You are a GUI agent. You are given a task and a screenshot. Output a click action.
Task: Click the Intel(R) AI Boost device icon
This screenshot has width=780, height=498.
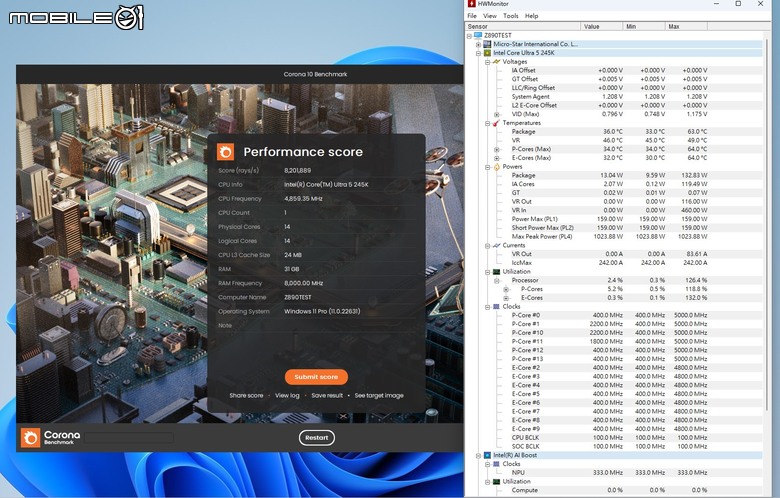(488, 455)
